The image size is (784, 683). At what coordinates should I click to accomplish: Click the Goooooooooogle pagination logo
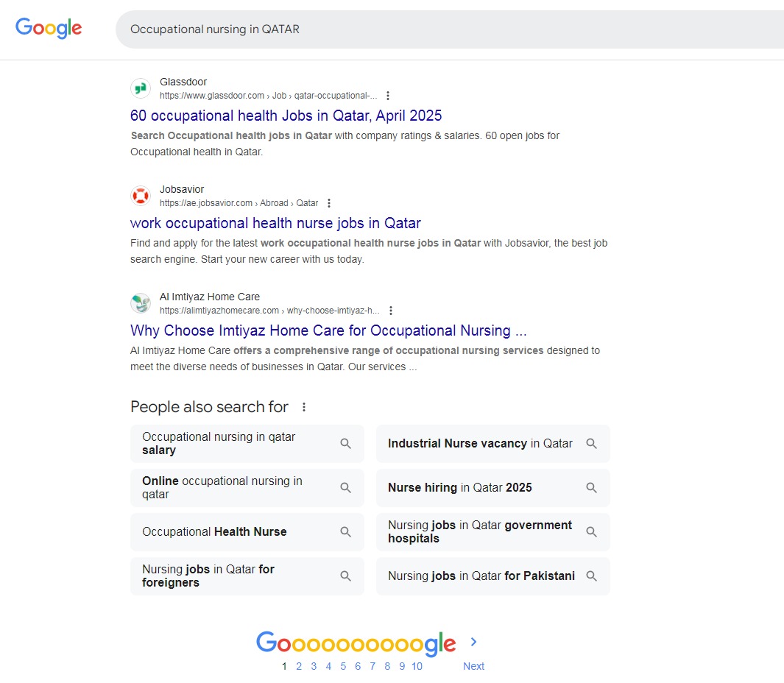coord(356,643)
